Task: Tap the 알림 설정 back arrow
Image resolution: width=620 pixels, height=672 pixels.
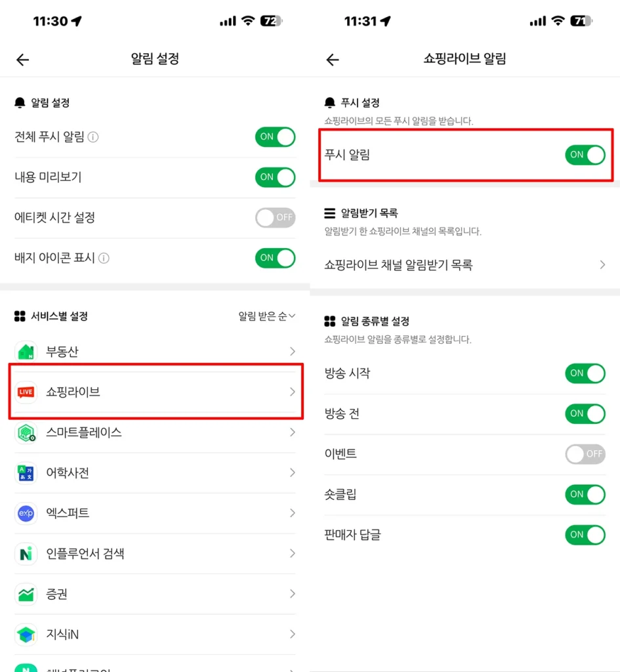Action: pos(22,59)
